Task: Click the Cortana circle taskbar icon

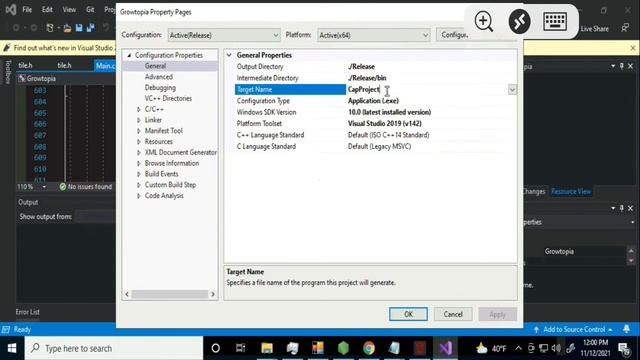Action: (x=216, y=348)
